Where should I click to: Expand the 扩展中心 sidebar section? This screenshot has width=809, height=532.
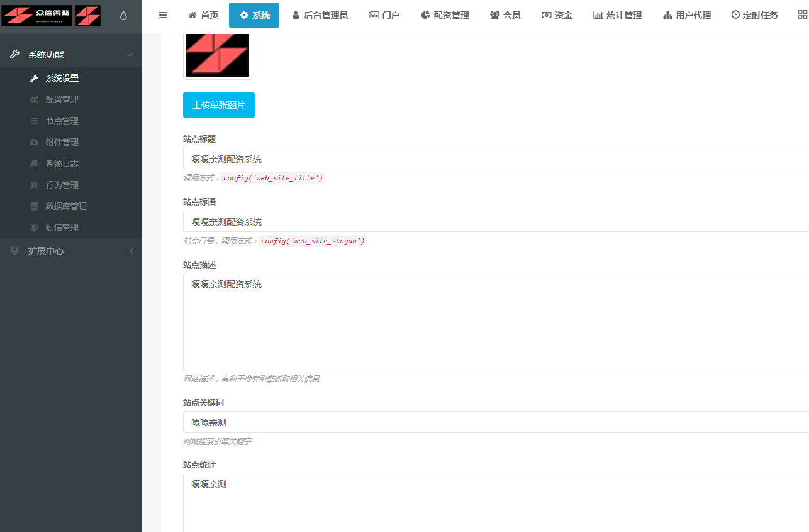click(70, 251)
